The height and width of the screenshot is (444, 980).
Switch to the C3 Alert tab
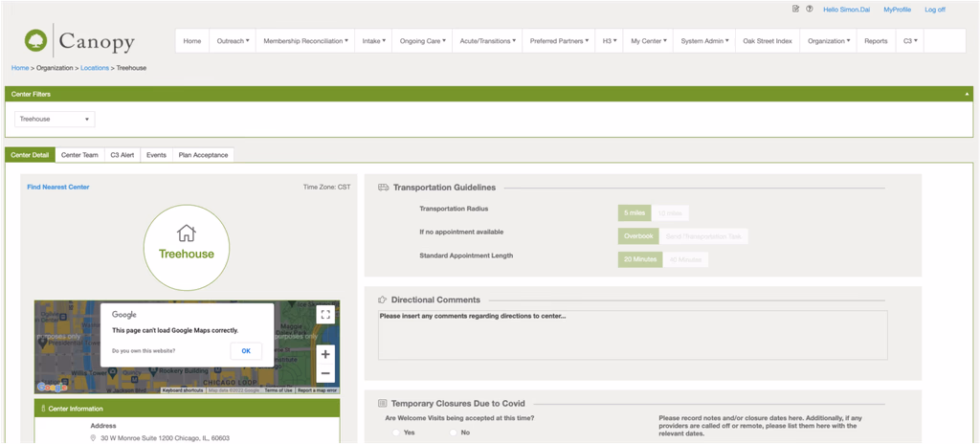coord(122,154)
